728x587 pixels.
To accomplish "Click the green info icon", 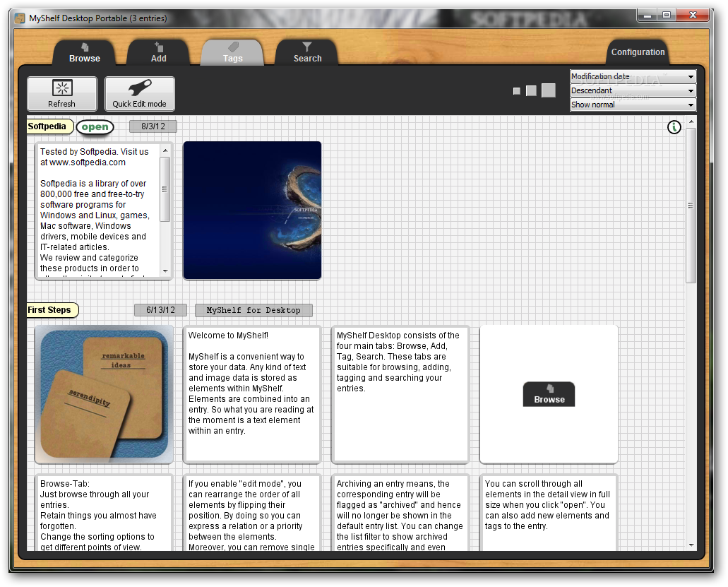I will 674,127.
